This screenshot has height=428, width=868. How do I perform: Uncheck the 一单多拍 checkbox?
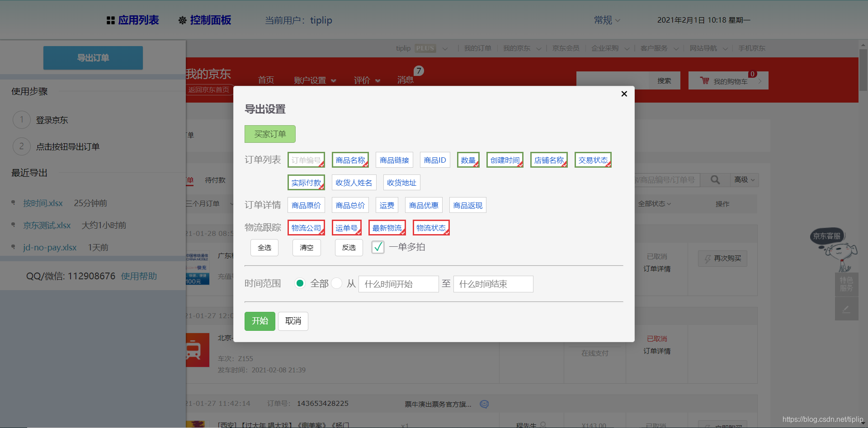(x=378, y=247)
